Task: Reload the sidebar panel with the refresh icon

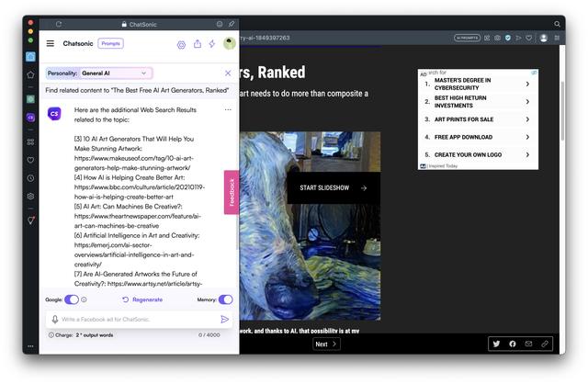Action: (x=59, y=24)
